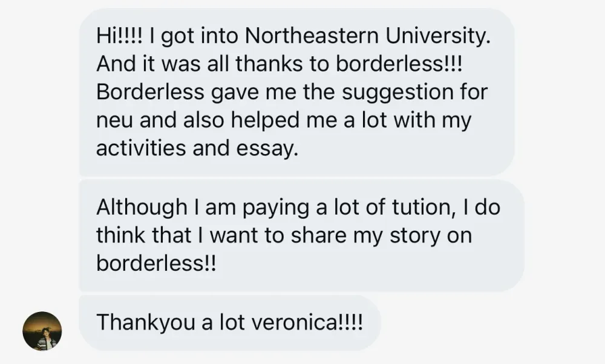Tap the "Thankyou a lot veronica!!!!" bubble
Screen dimensions: 605x364
pos(229,322)
